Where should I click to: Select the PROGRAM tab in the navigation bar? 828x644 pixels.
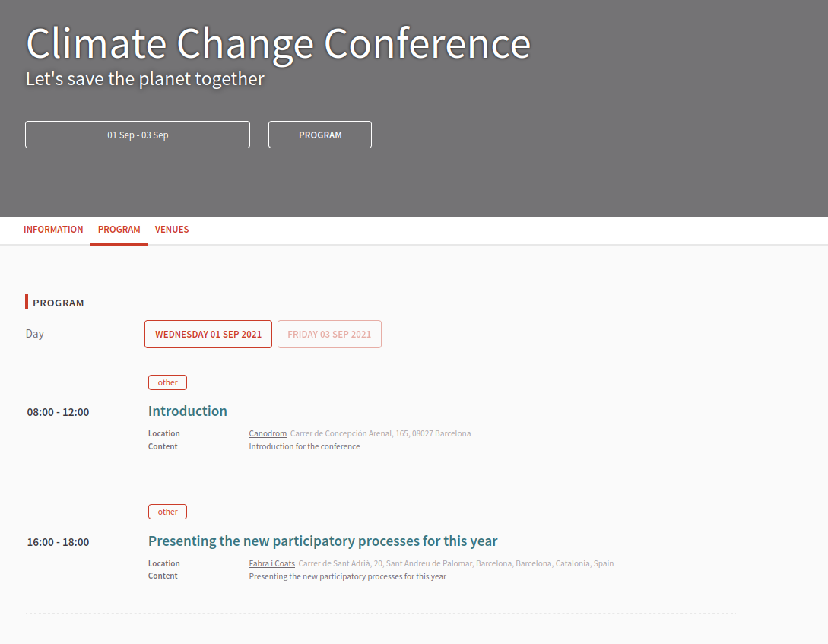(x=119, y=230)
